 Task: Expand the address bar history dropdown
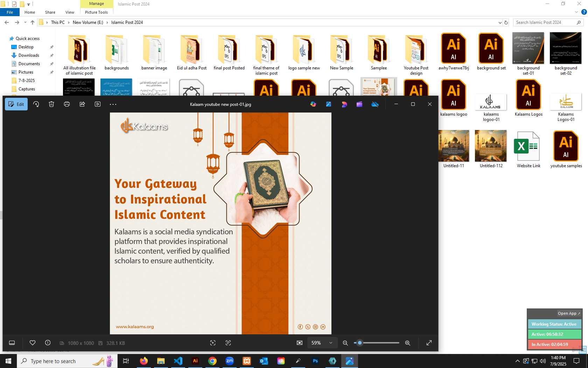[500, 22]
